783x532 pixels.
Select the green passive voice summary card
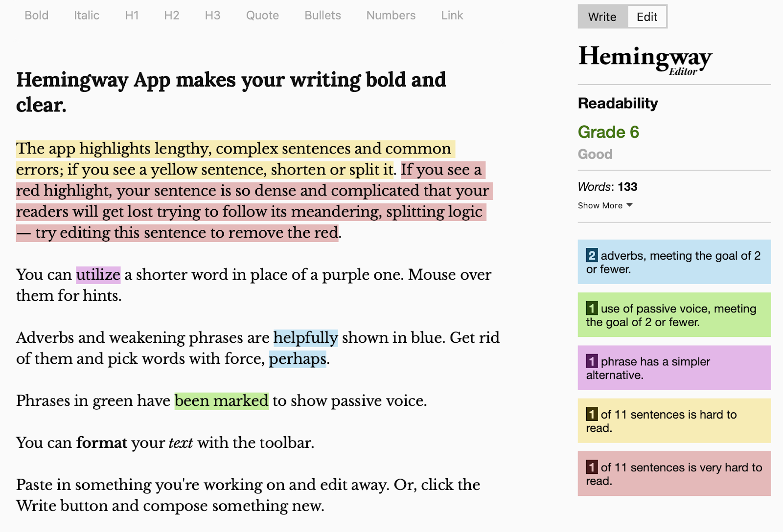click(x=674, y=315)
